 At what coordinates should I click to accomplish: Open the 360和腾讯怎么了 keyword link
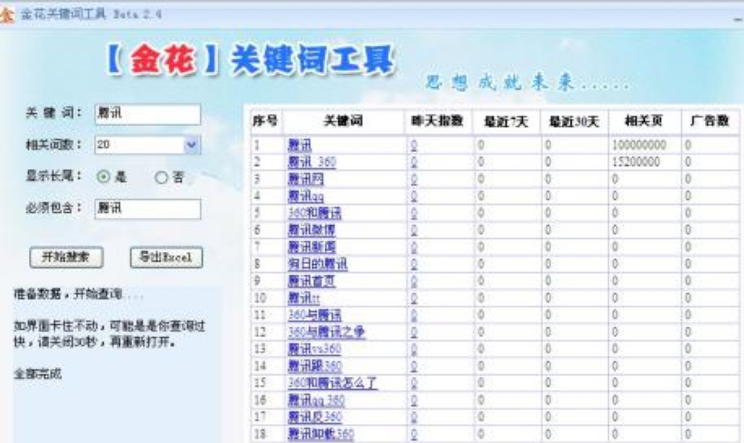[333, 383]
